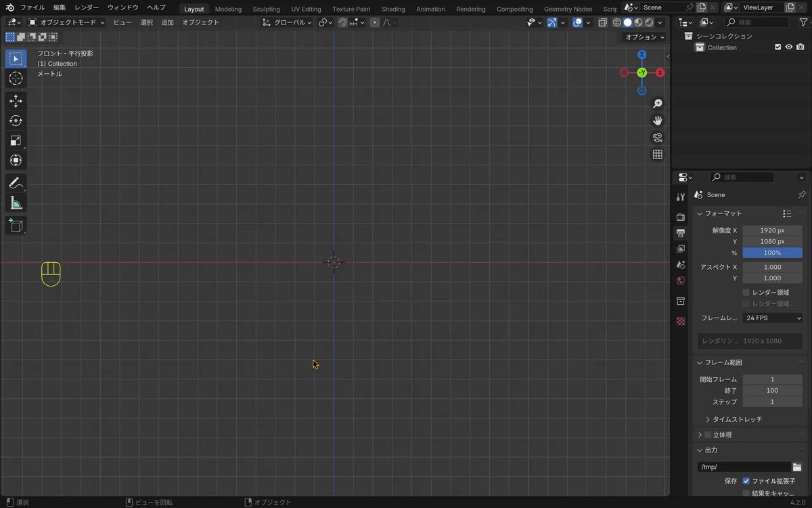Image resolution: width=812 pixels, height=508 pixels.
Task: Toggle X-ray view button
Action: (602, 22)
